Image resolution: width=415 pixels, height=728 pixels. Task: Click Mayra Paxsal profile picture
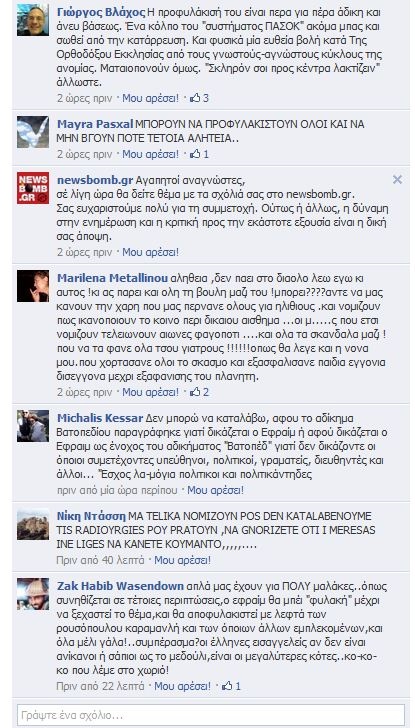pos(32,132)
